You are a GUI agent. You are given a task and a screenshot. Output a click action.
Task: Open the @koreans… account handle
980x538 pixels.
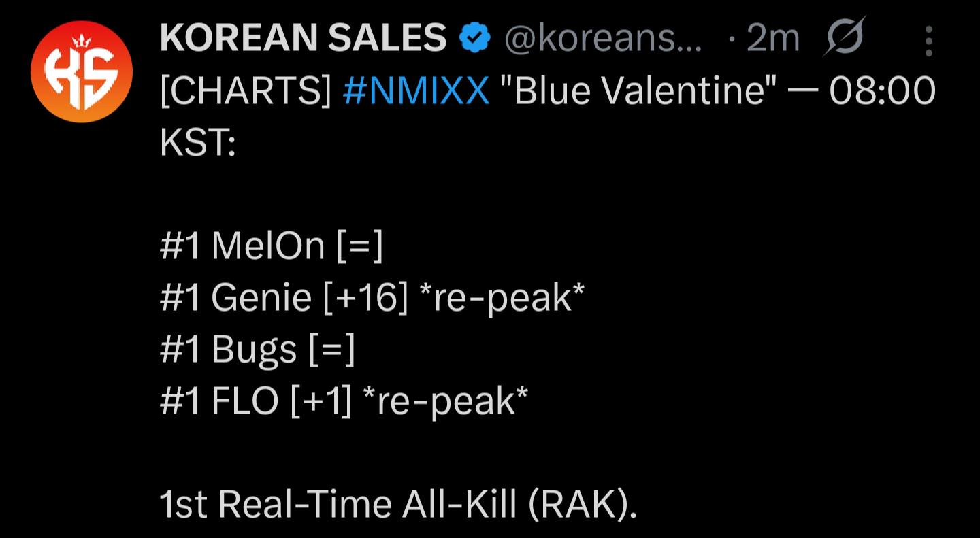pos(604,39)
